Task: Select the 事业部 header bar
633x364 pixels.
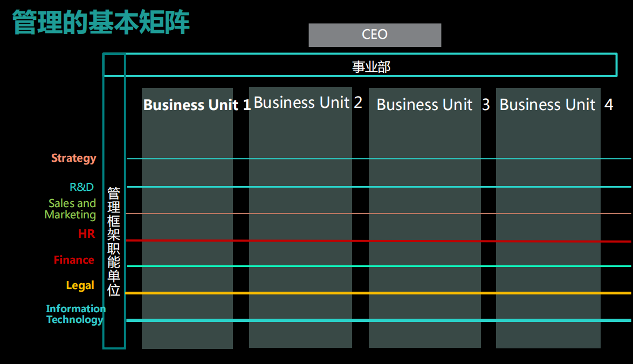Action: tap(371, 65)
